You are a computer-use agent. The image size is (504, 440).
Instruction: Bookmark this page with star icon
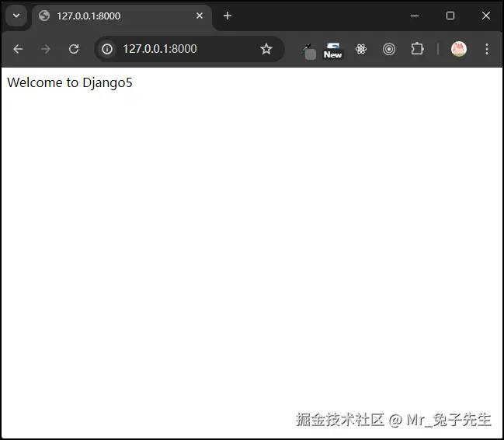(266, 49)
